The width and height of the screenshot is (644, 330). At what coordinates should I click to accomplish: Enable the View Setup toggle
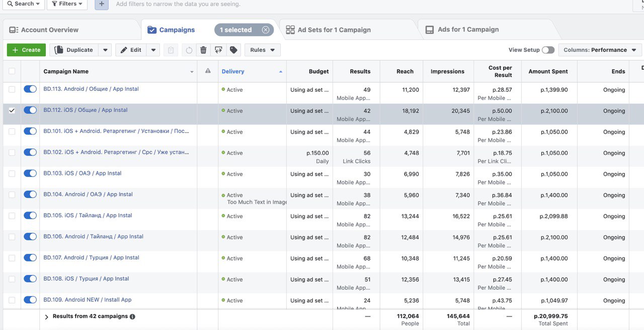(x=548, y=50)
